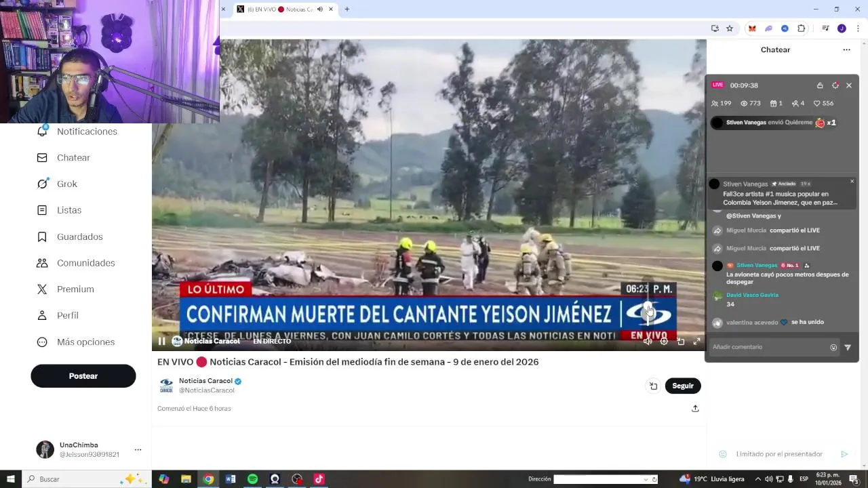Click the emoji icon beside Limitado por el presentador
868x488 pixels.
point(723,454)
